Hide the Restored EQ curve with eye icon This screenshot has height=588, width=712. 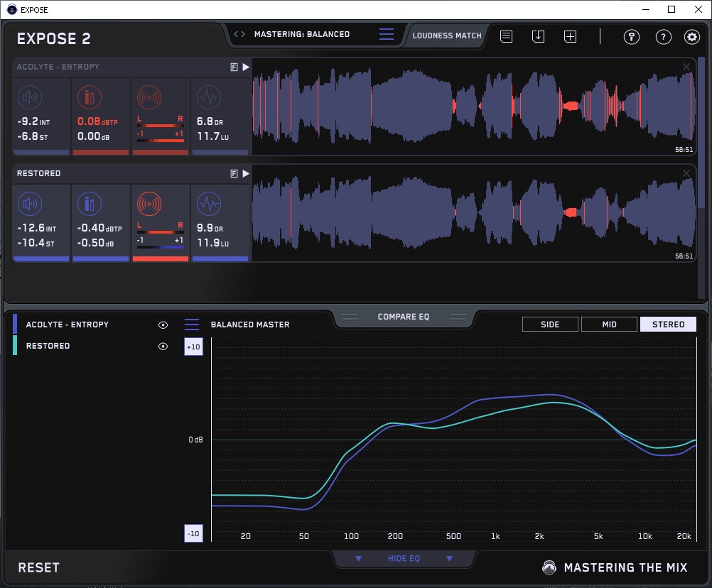coord(163,347)
